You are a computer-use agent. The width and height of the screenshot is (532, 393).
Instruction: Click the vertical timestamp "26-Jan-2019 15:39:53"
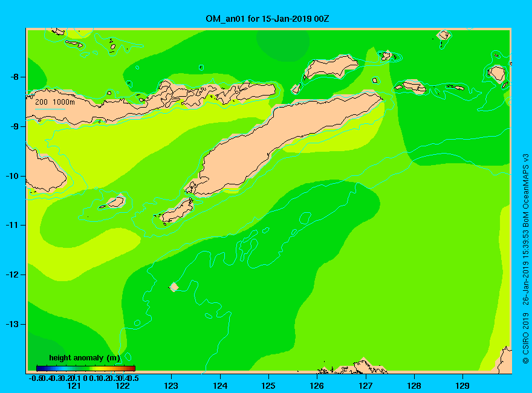(525, 268)
